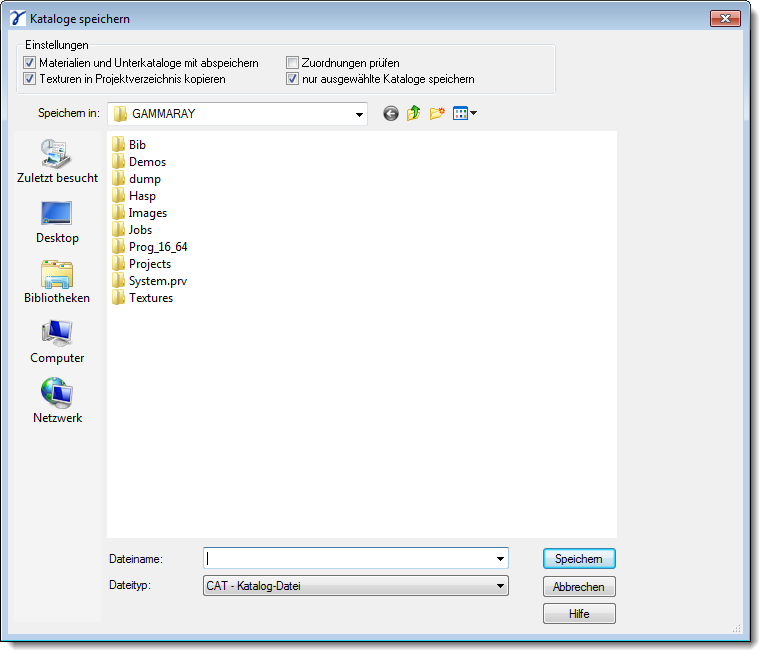
Task: Open Netzwerk in the places bar
Action: click(x=57, y=402)
